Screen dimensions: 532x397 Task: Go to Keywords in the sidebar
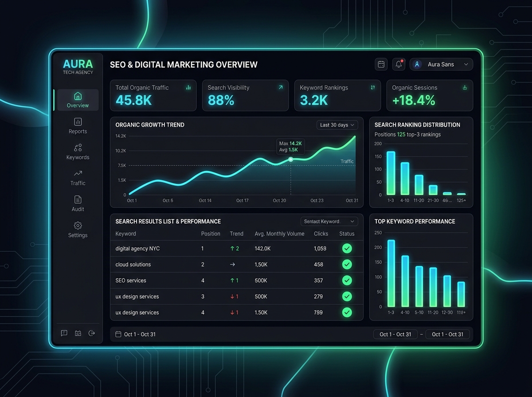(x=78, y=152)
